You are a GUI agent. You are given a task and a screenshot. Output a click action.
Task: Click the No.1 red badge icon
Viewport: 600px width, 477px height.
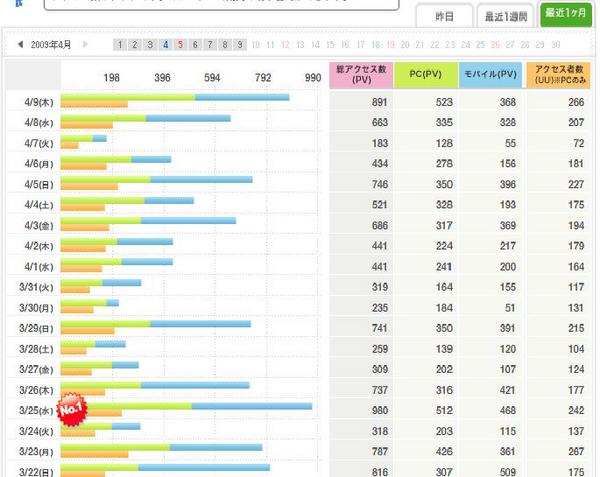point(72,409)
